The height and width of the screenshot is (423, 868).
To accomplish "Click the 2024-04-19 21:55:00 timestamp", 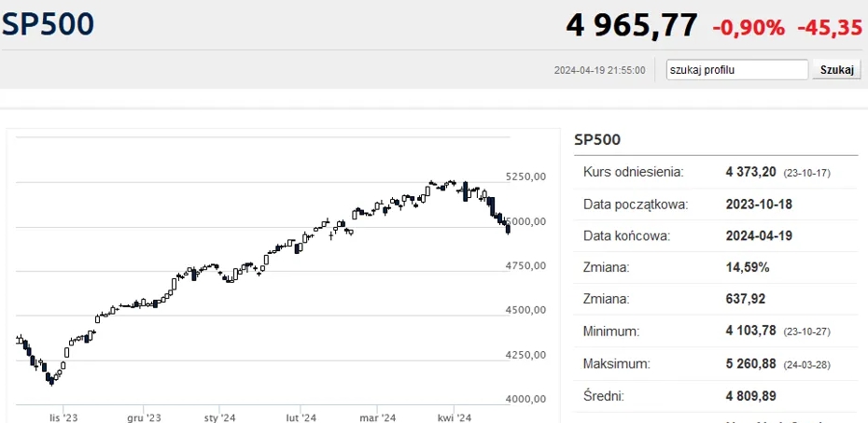I will point(599,70).
